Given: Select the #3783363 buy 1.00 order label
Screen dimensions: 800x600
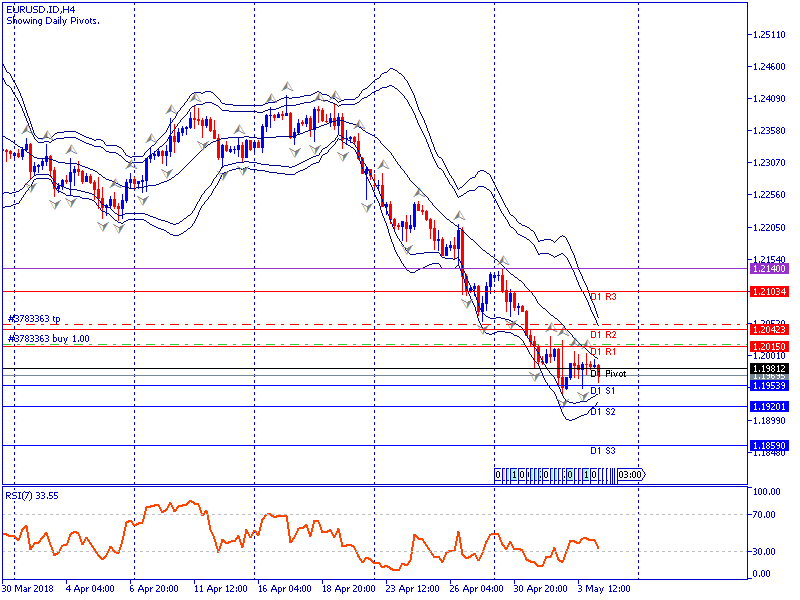Looking at the screenshot, I should 49,338.
